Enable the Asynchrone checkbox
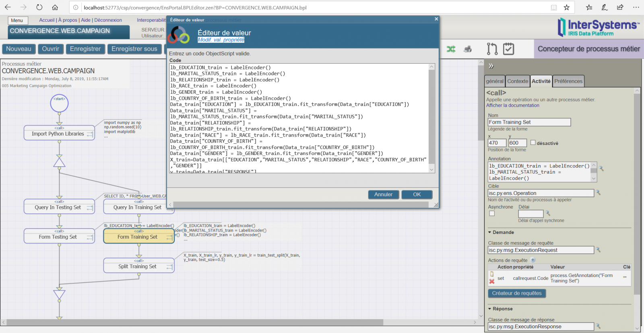Image resolution: width=644 pixels, height=333 pixels. click(x=492, y=213)
